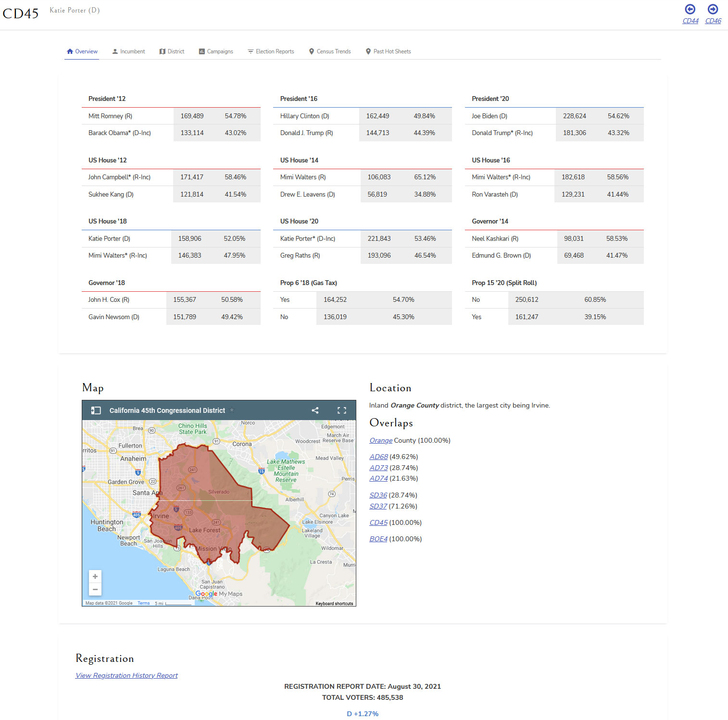Click the next district arrow icon above CD46
Viewport: 728px width, 720px height.
tap(713, 9)
